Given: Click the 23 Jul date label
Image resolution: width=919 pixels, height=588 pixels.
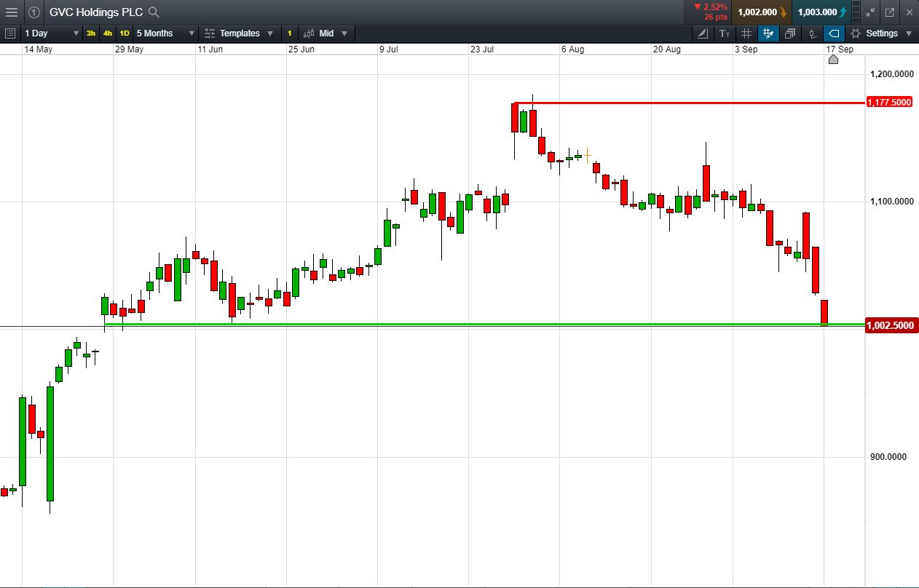Looking at the screenshot, I should click(482, 49).
